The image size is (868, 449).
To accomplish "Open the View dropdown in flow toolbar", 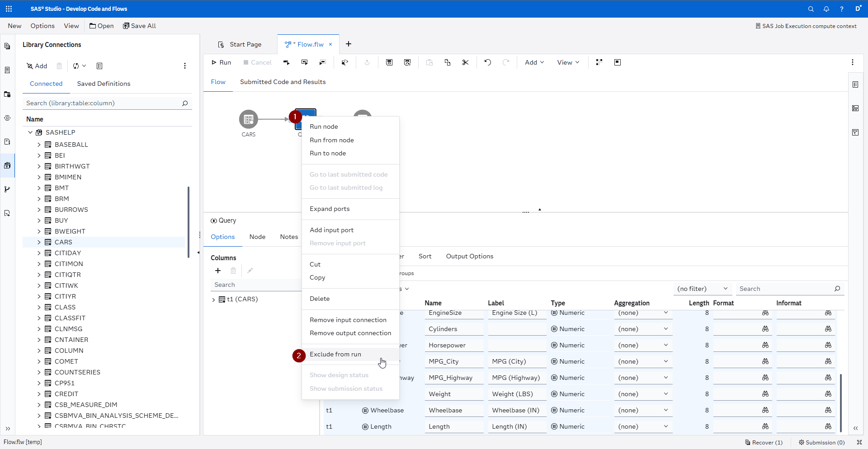I will 568,62.
